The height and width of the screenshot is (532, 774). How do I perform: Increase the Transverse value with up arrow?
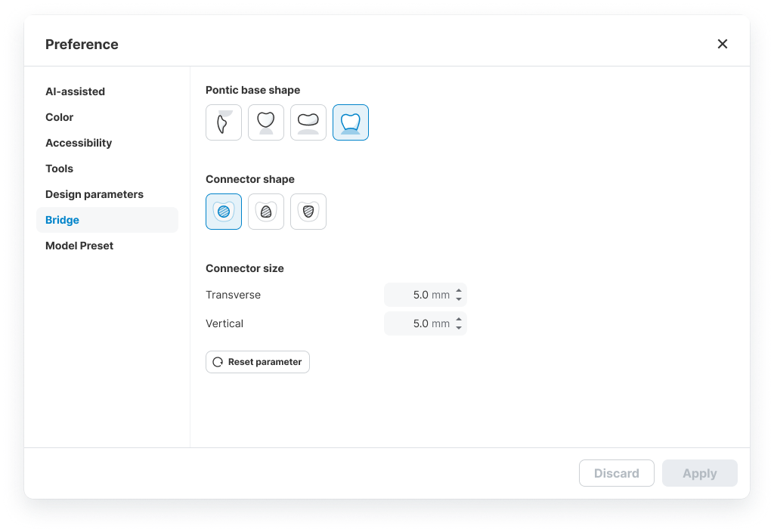click(459, 290)
